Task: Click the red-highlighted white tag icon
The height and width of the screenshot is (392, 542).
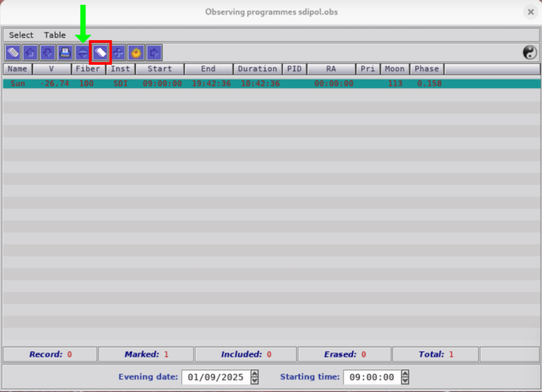Action: (100, 52)
